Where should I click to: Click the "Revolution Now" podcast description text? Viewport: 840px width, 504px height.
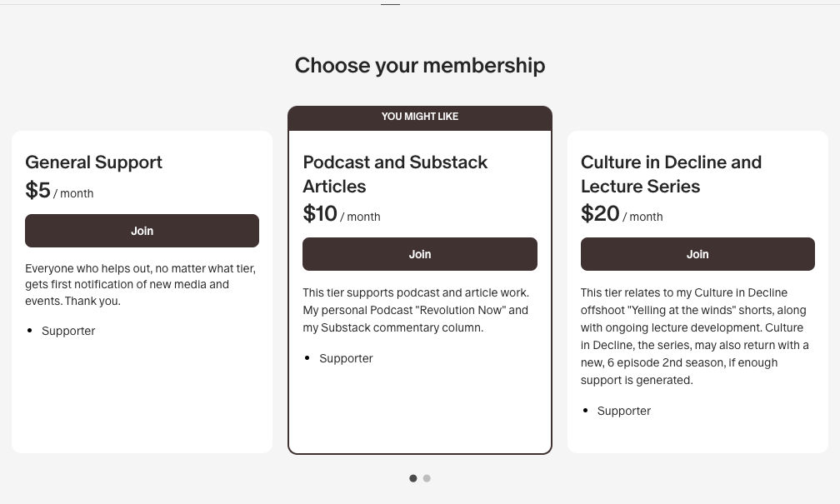coord(415,310)
